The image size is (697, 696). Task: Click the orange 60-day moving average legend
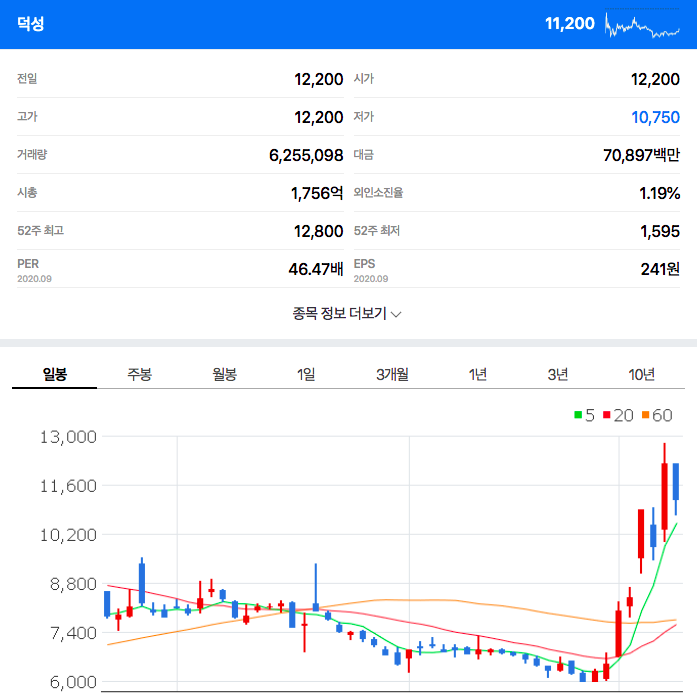click(x=657, y=415)
